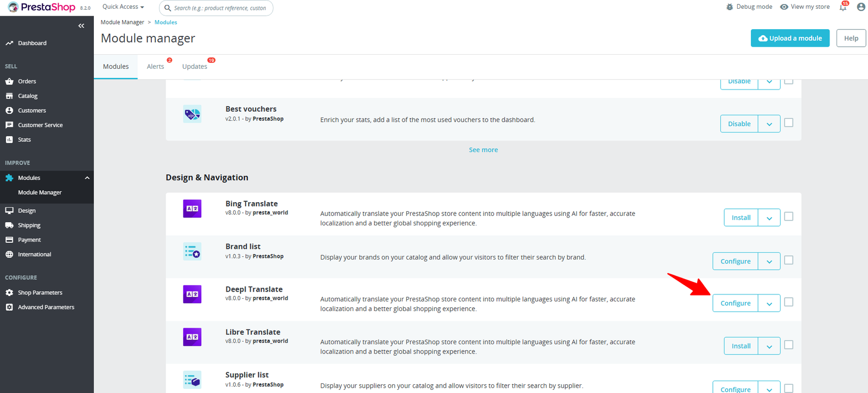Click the Best vouchers module icon
Image resolution: width=868 pixels, height=393 pixels.
[x=192, y=114]
